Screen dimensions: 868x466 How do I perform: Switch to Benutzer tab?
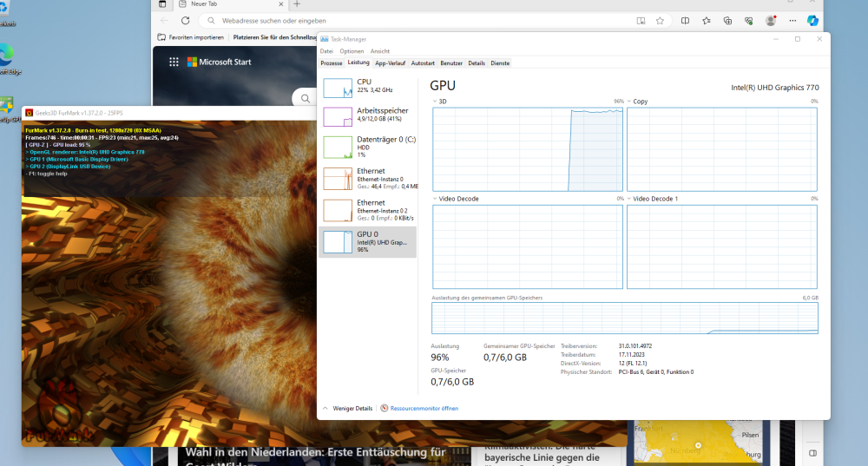451,63
